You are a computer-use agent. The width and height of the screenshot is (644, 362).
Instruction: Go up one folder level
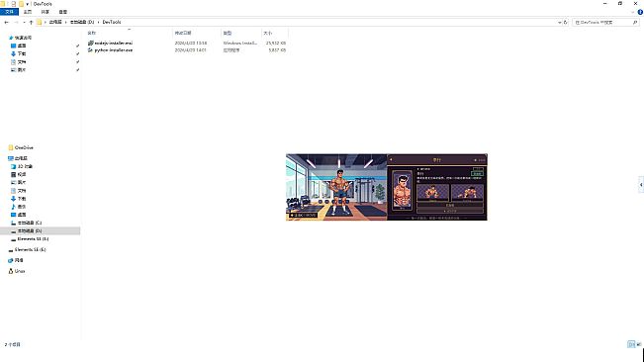(x=31, y=22)
